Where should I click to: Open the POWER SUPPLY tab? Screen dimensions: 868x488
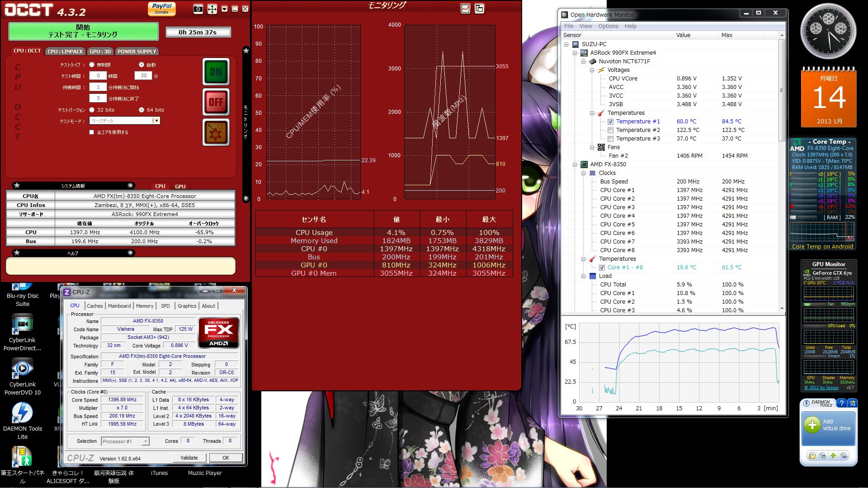(x=137, y=52)
